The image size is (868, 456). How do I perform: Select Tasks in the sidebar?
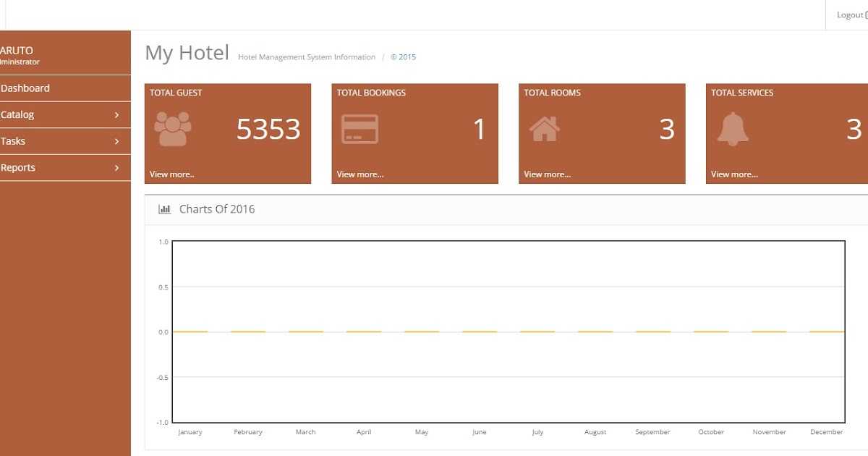pyautogui.click(x=13, y=140)
